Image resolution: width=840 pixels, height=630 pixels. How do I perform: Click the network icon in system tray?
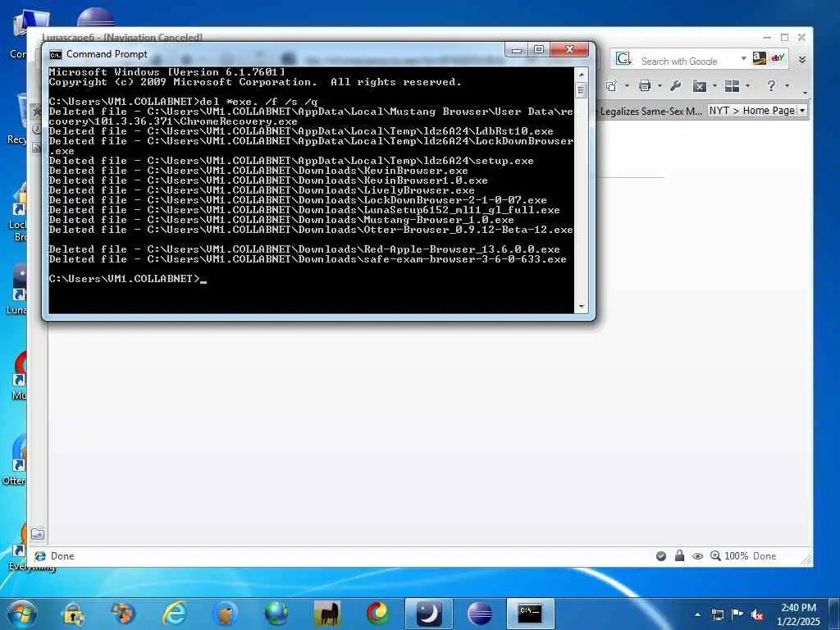pyautogui.click(x=717, y=614)
